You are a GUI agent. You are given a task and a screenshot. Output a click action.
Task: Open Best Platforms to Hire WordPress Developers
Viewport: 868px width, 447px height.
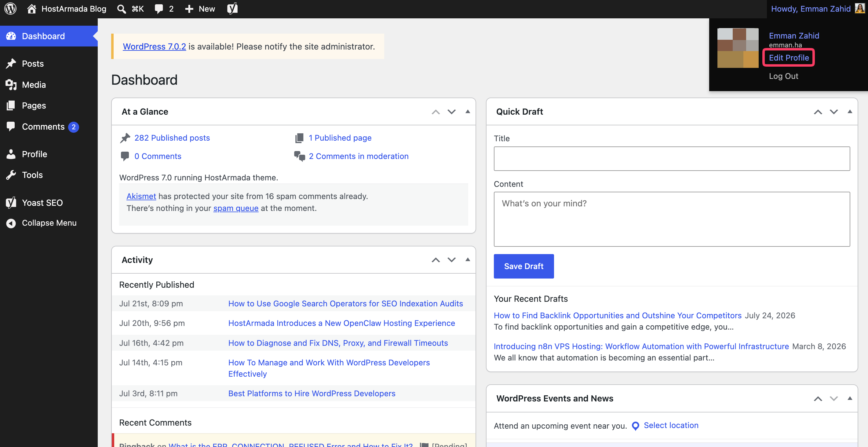coord(312,394)
